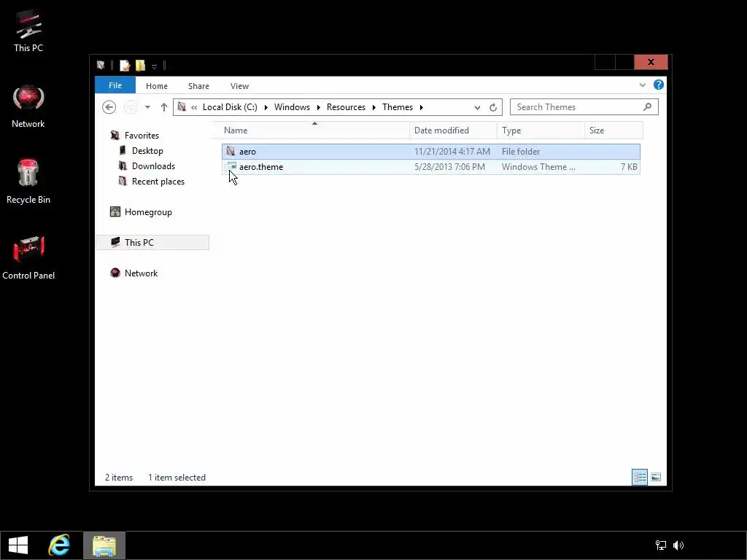Expand Local Disk (C:) breadcrumb arrow

point(266,107)
